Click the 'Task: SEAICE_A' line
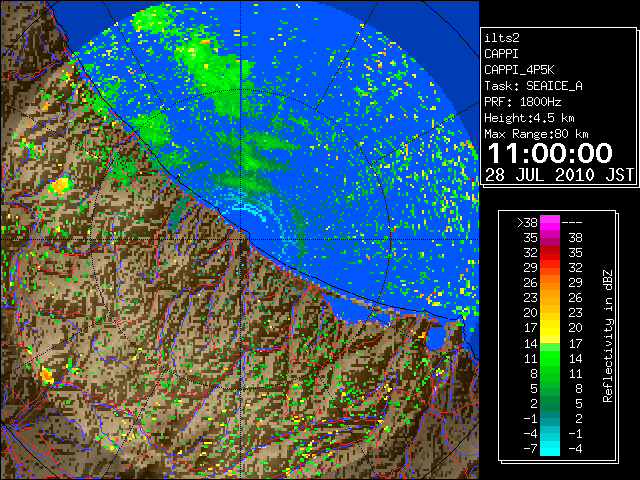Screen dimensions: 640x480 click(x=533, y=86)
